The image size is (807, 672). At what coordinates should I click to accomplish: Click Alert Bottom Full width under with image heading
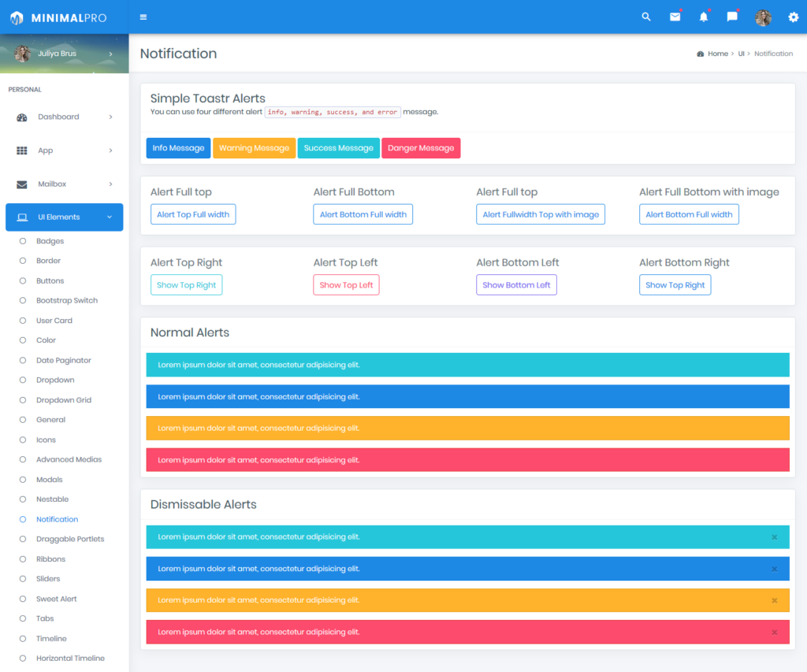point(689,214)
